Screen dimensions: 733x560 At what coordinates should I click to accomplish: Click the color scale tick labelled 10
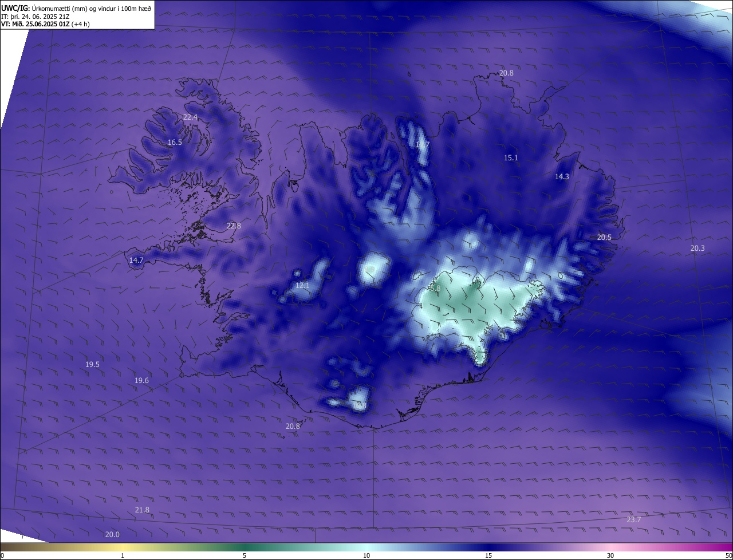click(366, 555)
